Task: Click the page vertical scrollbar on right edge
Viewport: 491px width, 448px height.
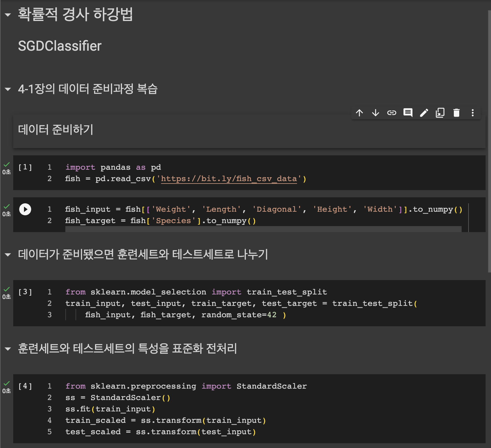Action: [489, 141]
